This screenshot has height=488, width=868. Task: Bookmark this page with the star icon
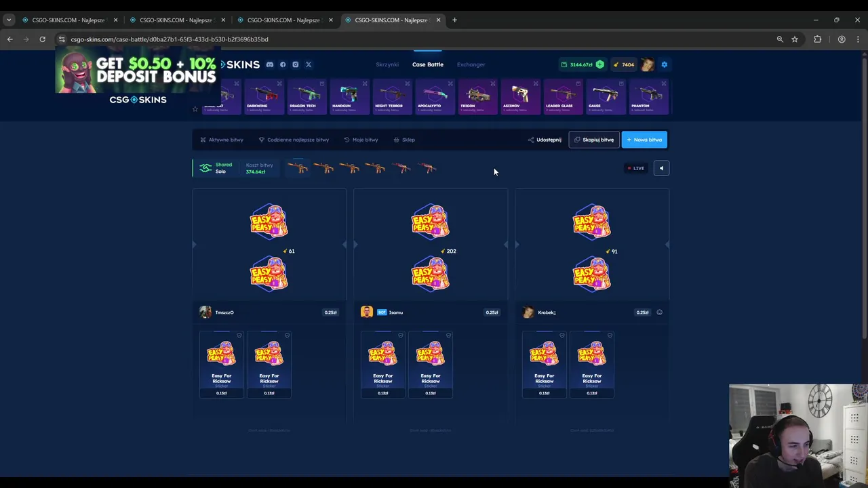pyautogui.click(x=795, y=39)
